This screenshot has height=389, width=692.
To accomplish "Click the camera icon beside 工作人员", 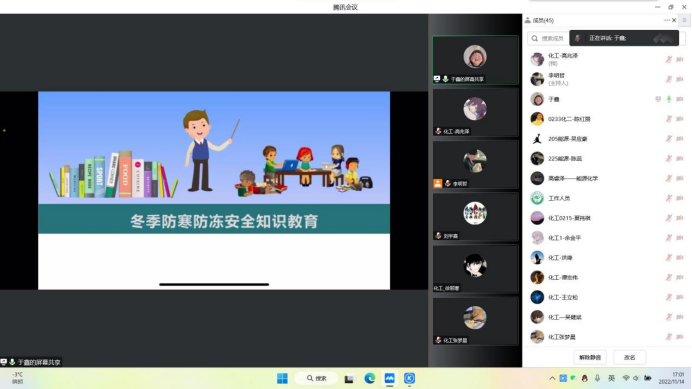I will point(680,198).
